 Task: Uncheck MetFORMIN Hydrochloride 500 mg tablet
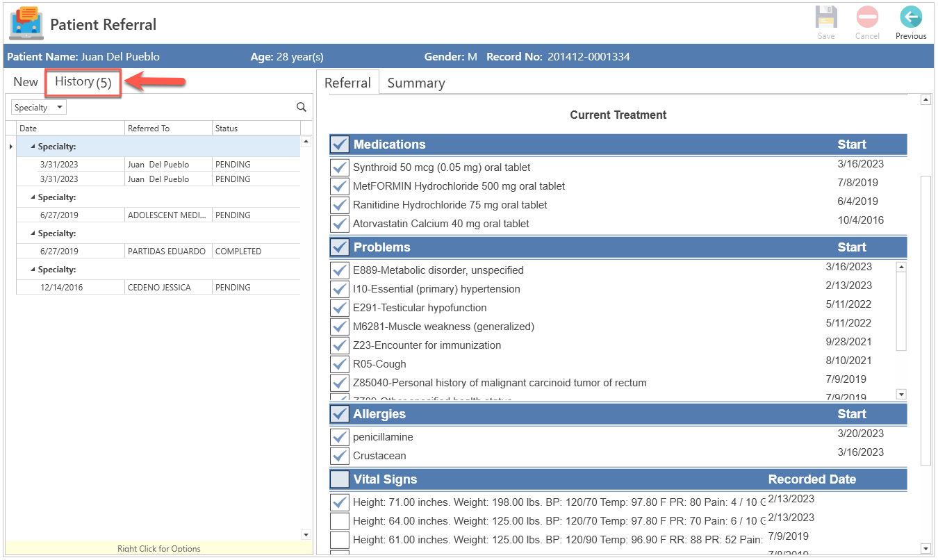340,186
